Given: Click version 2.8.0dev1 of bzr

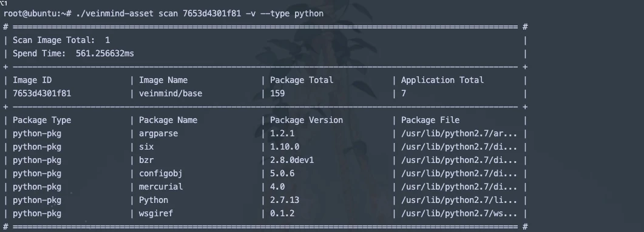Looking at the screenshot, I should [291, 161].
